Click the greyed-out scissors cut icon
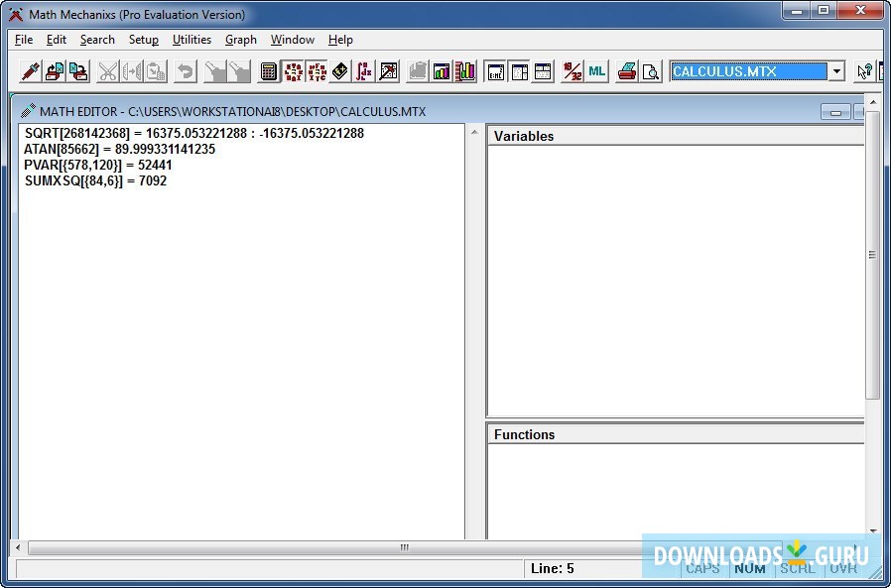This screenshot has height=588, width=891. (107, 71)
